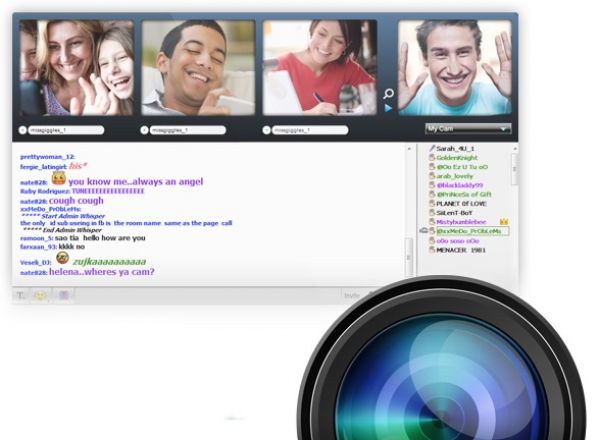Click the webcam icon beside xxMeDo_PrObLeMs in user list

[423, 231]
